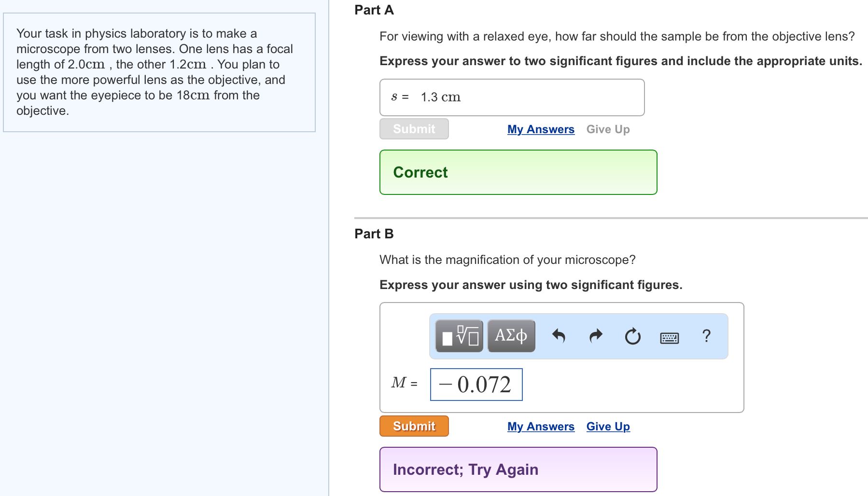Click Give Up in Part A

607,129
